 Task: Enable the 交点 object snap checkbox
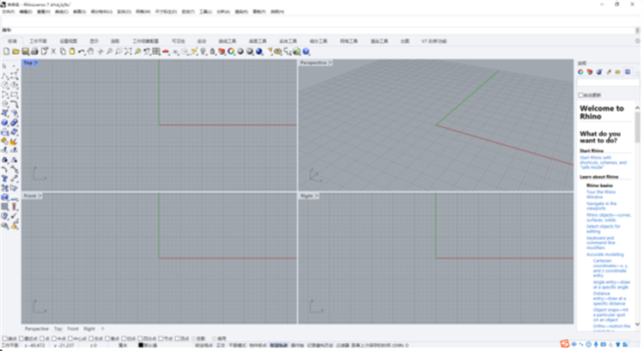tap(91, 339)
